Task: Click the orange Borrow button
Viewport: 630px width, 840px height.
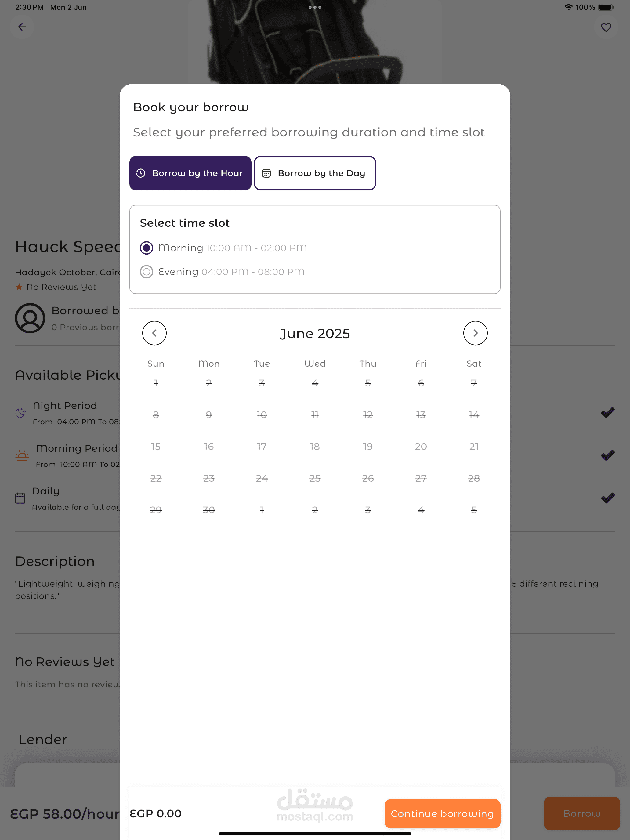Action: [582, 813]
